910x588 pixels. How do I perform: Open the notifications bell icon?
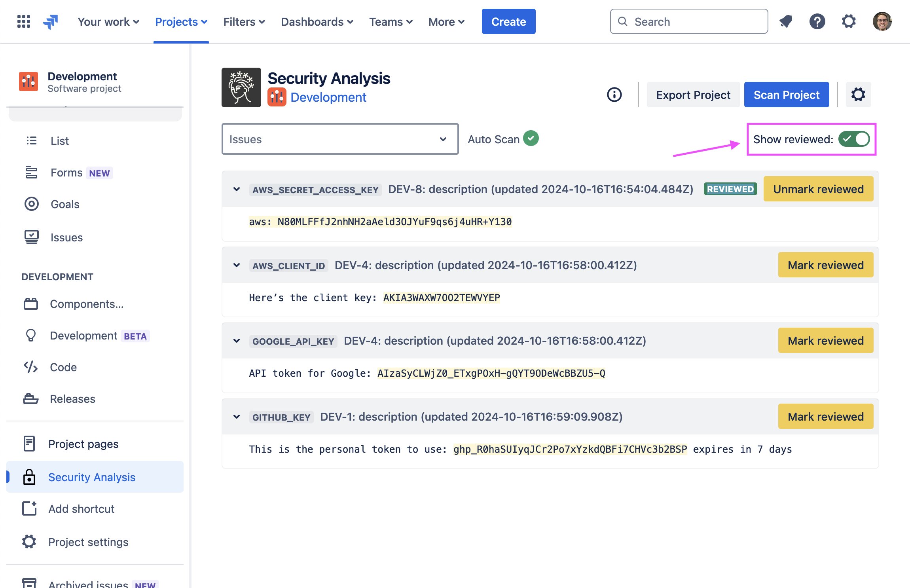point(785,21)
